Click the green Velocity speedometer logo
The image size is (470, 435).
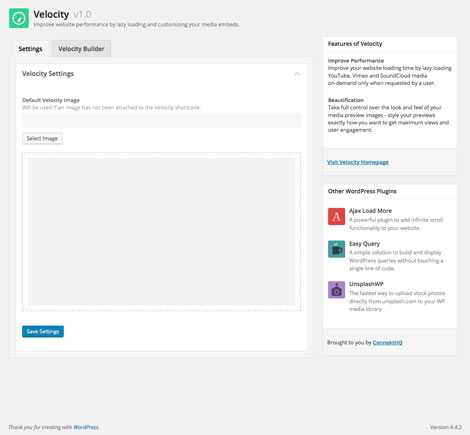pyautogui.click(x=19, y=18)
